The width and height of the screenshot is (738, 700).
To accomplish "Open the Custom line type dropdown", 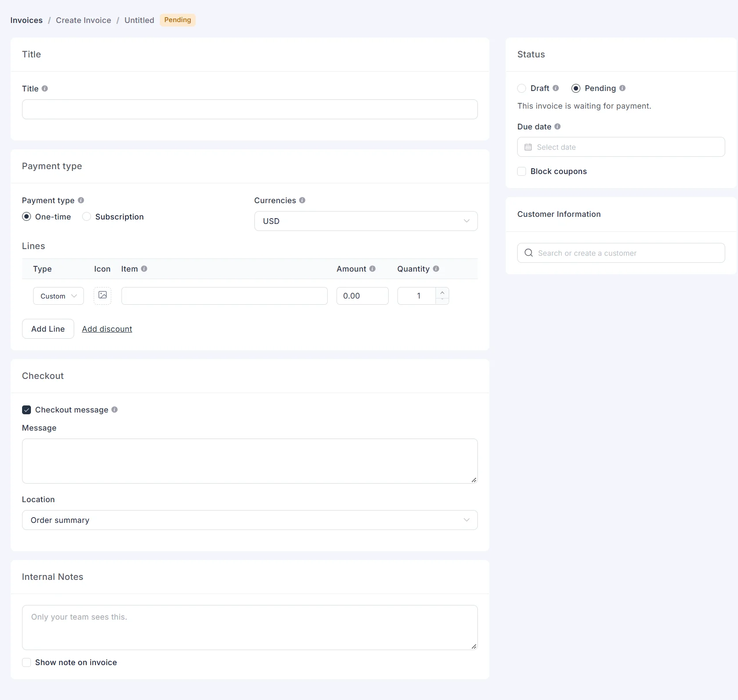I will [58, 296].
